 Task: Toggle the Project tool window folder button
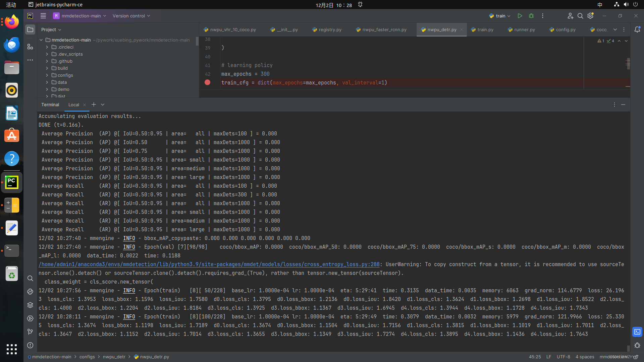click(30, 29)
